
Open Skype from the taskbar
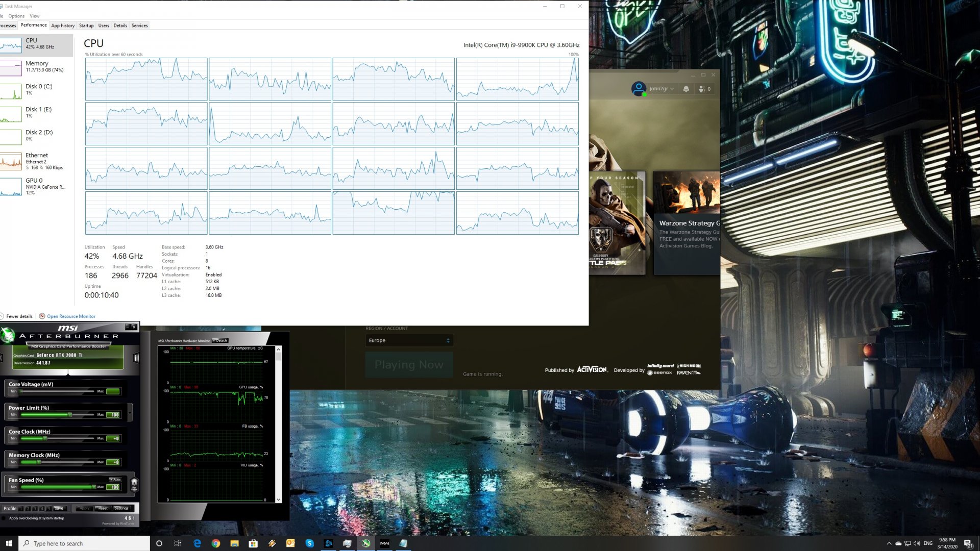(x=309, y=543)
